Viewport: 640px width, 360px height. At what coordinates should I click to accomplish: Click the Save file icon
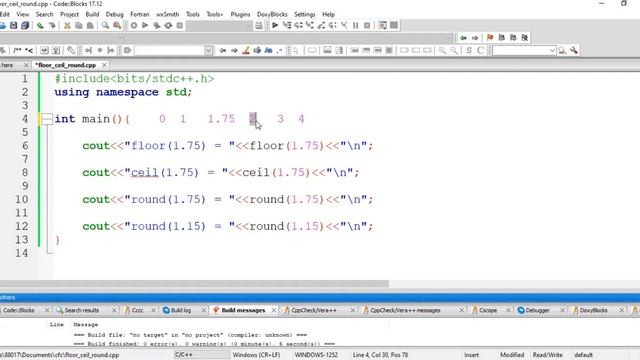click(x=13, y=25)
